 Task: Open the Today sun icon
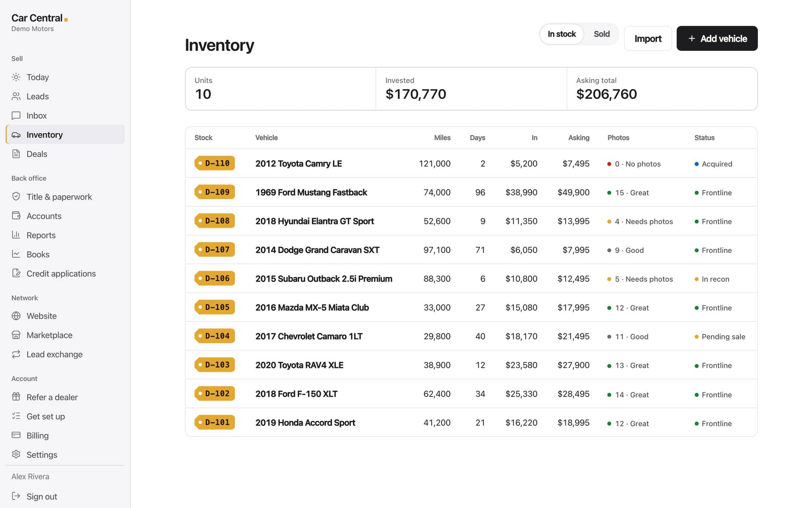point(16,77)
